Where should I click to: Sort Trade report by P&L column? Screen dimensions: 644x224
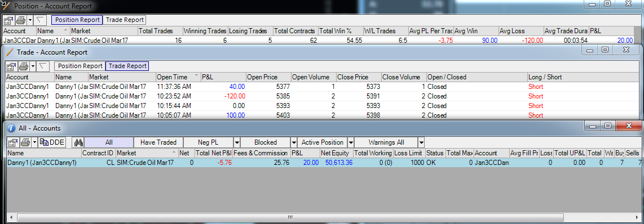point(223,77)
